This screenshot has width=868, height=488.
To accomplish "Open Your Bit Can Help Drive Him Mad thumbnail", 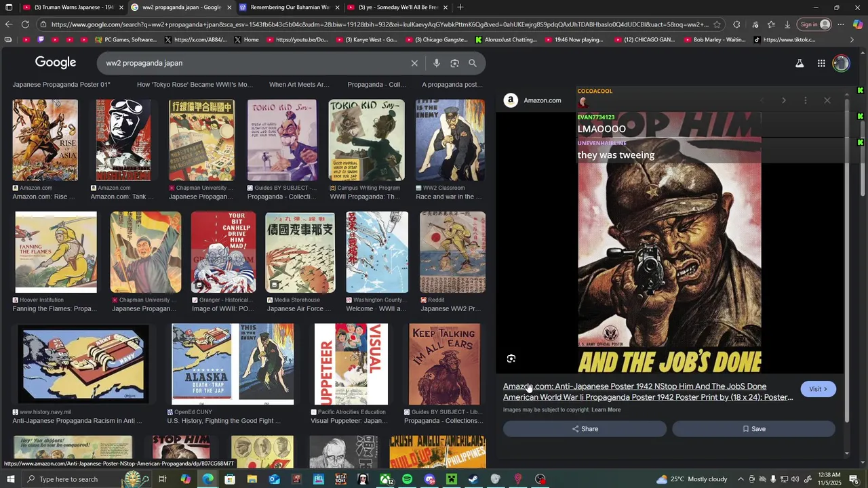I will coord(223,252).
